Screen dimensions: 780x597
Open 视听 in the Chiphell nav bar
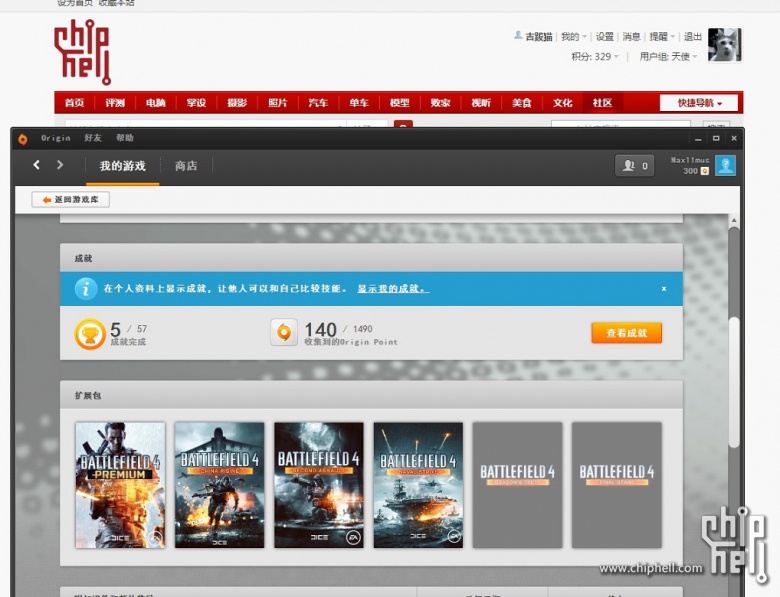coord(481,103)
